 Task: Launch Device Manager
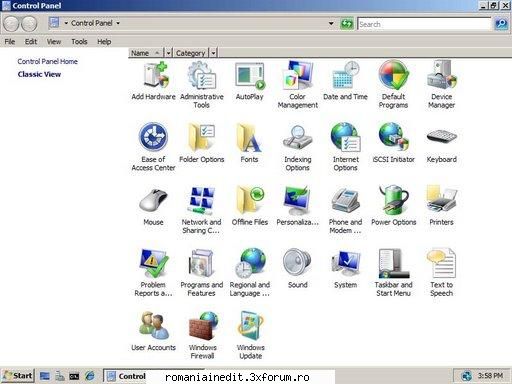click(441, 85)
